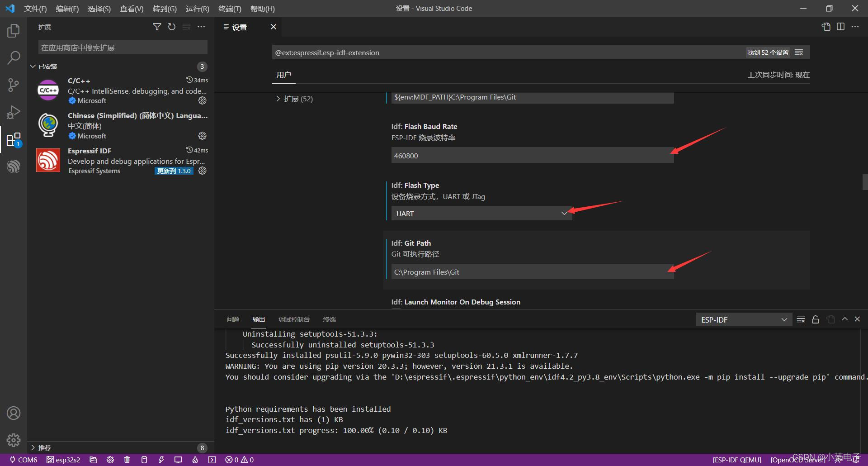
Task: Open extensions view more actions menu
Action: click(x=201, y=27)
